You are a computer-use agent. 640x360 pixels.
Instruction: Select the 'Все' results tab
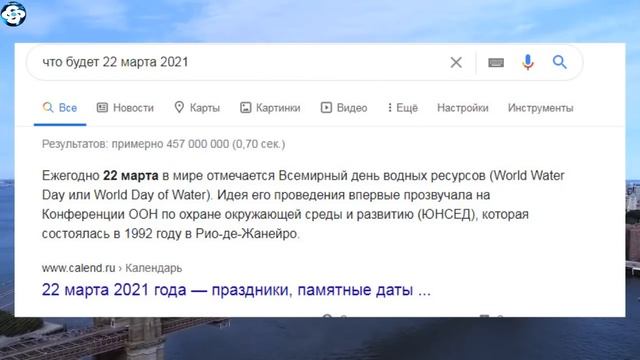[x=60, y=108]
